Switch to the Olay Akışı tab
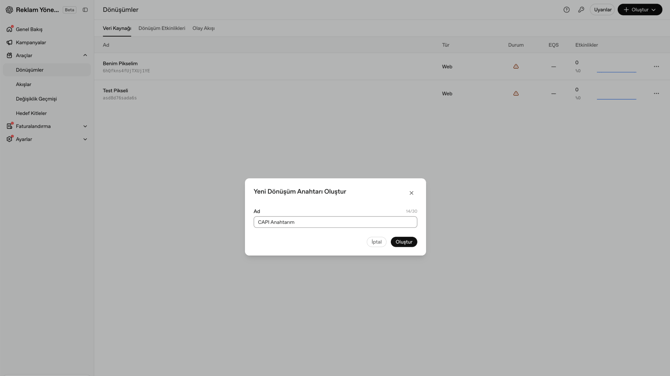The image size is (670, 376). tap(203, 28)
